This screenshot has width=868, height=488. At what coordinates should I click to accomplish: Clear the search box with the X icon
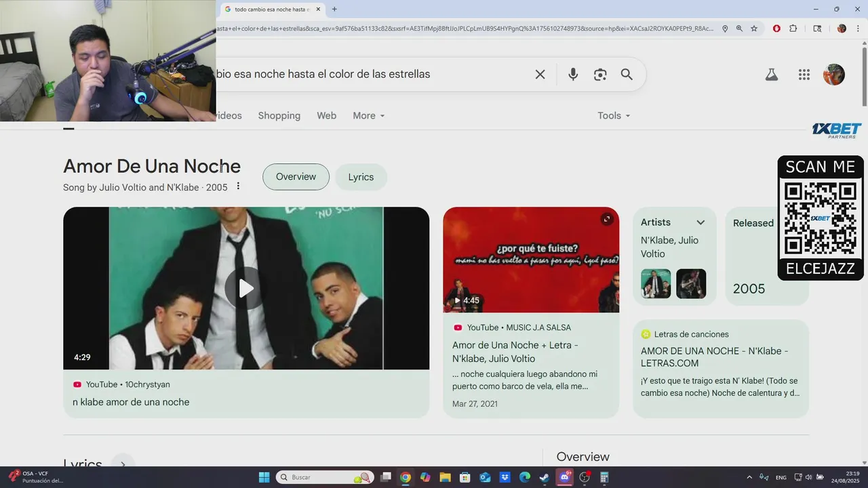pos(540,75)
